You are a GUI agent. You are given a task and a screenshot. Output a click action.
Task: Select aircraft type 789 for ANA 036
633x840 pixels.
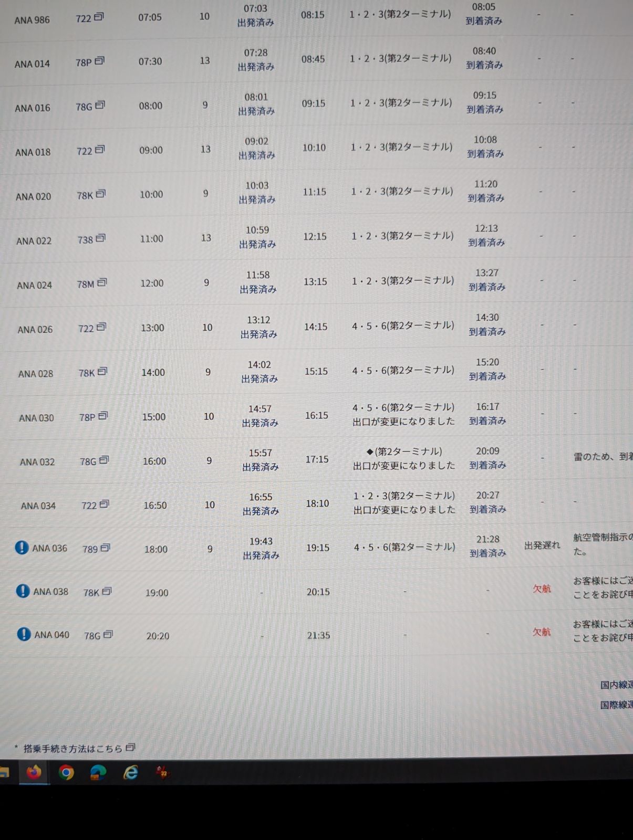[90, 549]
